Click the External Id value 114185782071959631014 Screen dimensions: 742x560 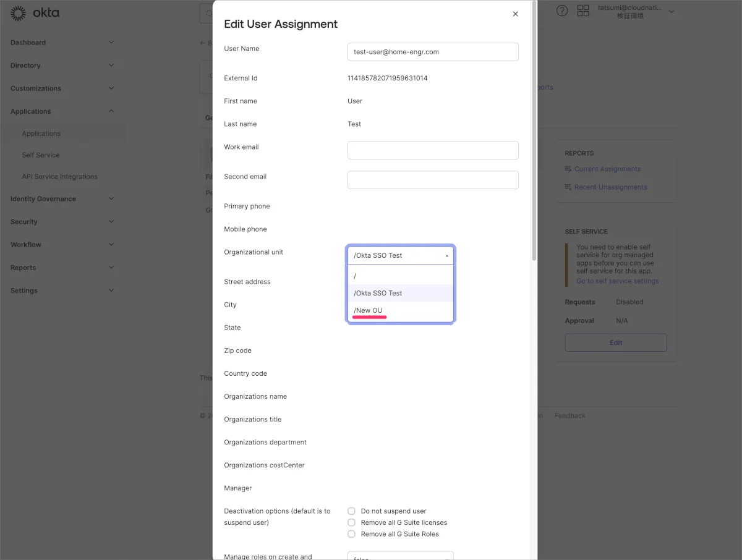click(388, 78)
